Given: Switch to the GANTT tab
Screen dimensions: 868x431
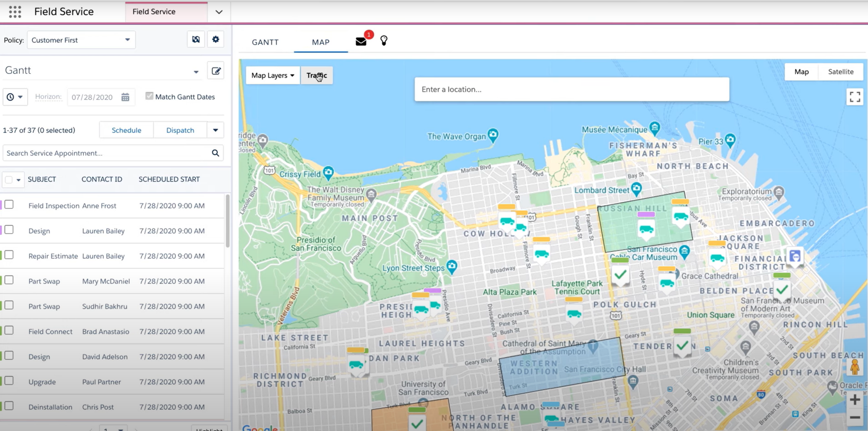Looking at the screenshot, I should pyautogui.click(x=265, y=42).
